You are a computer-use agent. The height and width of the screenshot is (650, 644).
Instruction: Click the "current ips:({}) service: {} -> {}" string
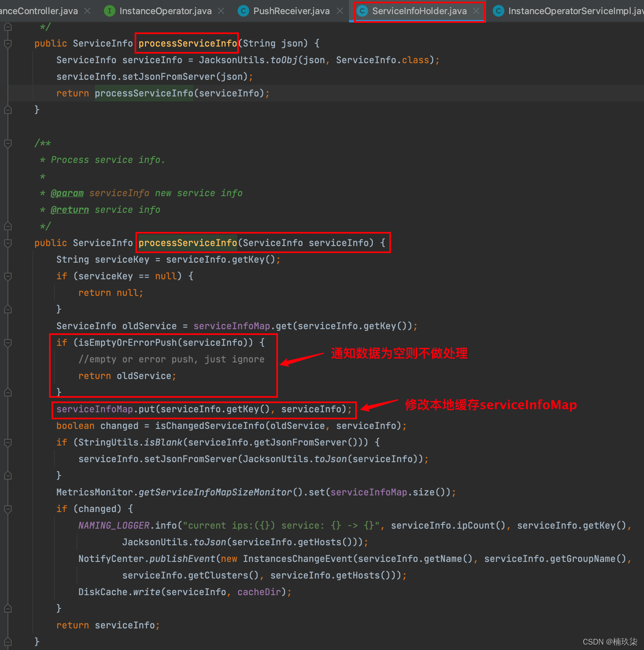281,525
